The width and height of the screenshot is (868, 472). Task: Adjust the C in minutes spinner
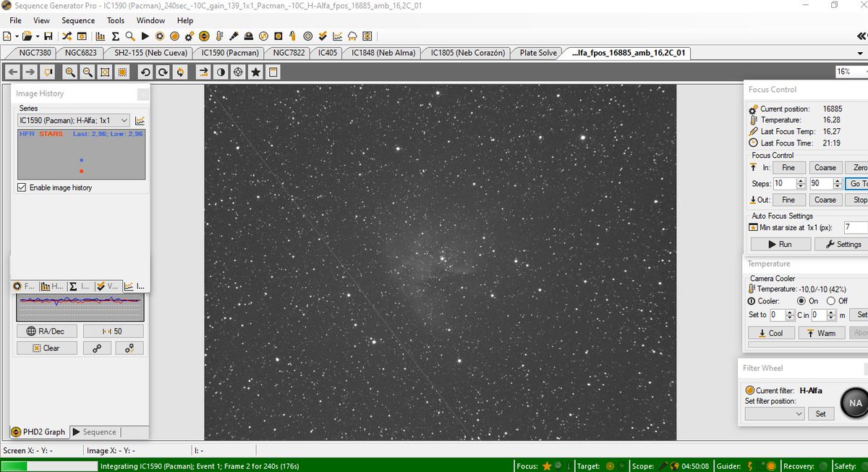(x=832, y=315)
